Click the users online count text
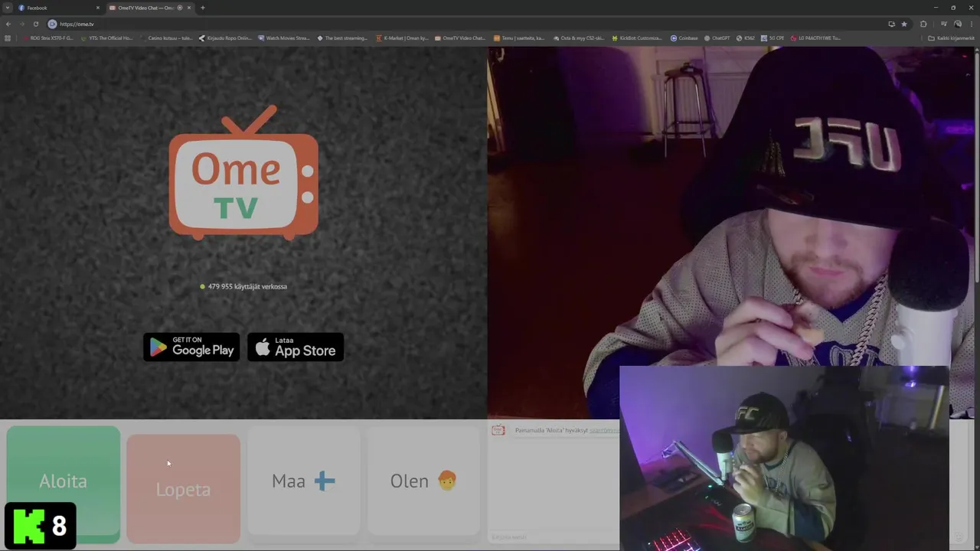 [x=247, y=286]
